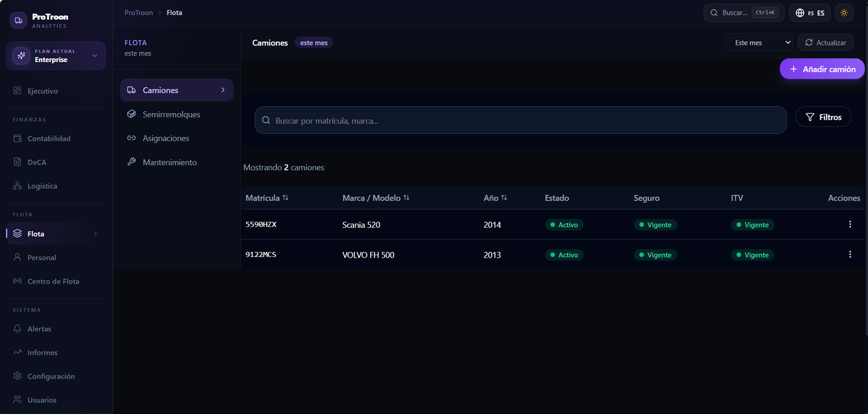Click the Scania 520 model cell

point(361,225)
